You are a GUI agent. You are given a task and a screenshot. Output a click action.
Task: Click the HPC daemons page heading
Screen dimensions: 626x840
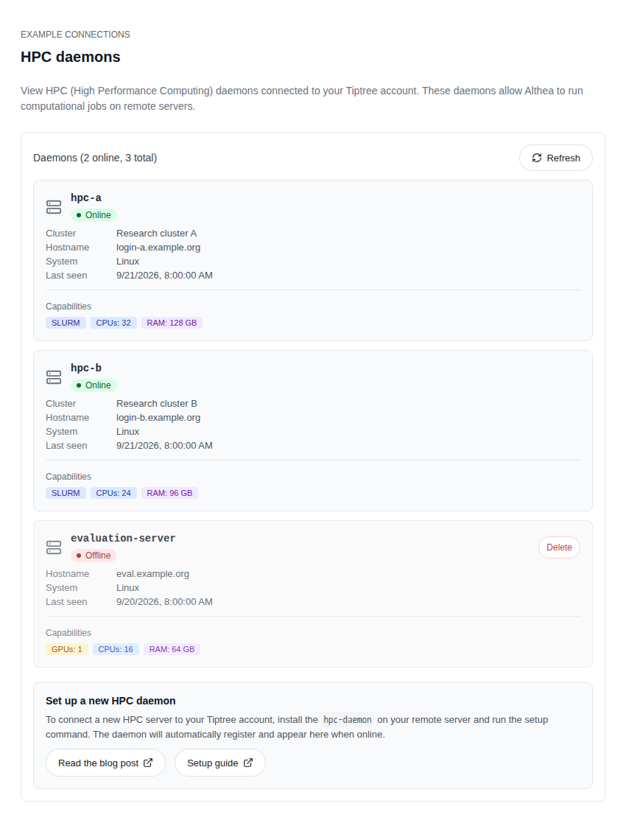[x=71, y=57]
